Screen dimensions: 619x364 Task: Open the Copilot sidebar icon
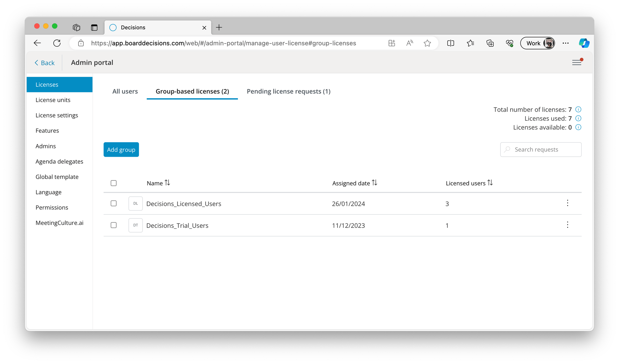584,43
